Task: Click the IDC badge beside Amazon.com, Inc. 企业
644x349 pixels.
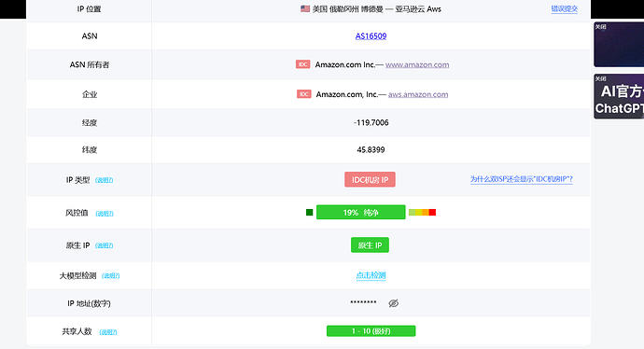Action: (x=304, y=94)
